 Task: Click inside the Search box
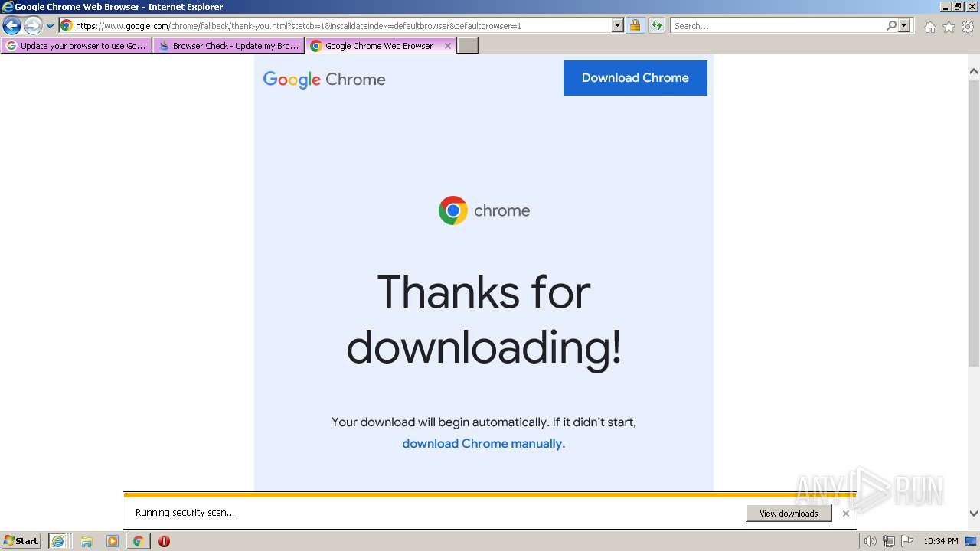click(x=778, y=25)
